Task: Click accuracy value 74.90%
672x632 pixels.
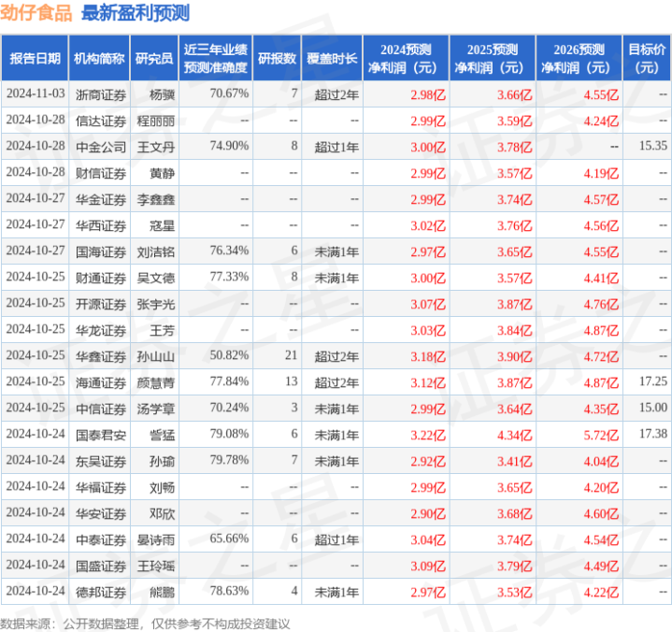Action: pos(229,146)
